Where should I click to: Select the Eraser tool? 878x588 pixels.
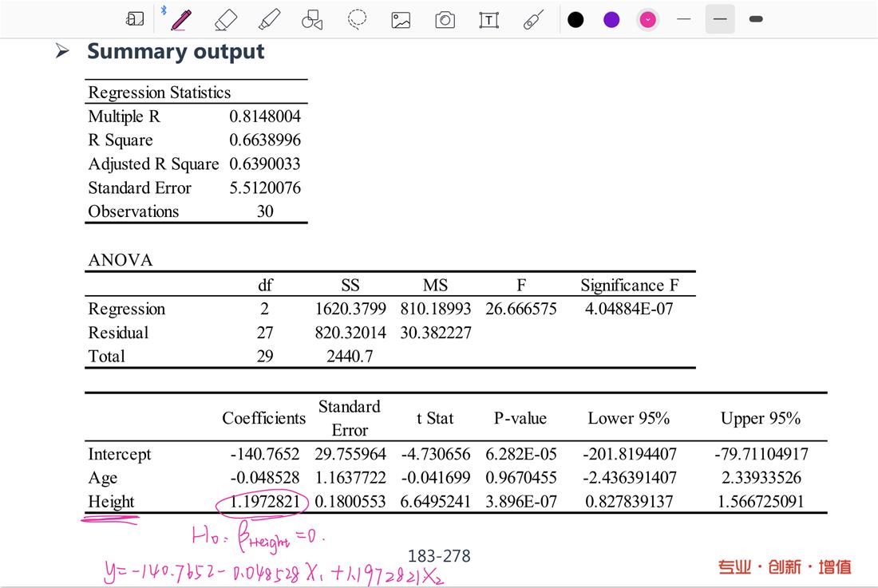click(226, 19)
